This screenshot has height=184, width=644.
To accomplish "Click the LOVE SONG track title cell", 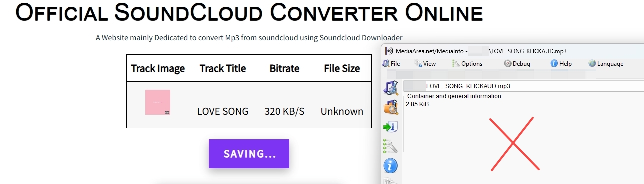I will pos(223,111).
